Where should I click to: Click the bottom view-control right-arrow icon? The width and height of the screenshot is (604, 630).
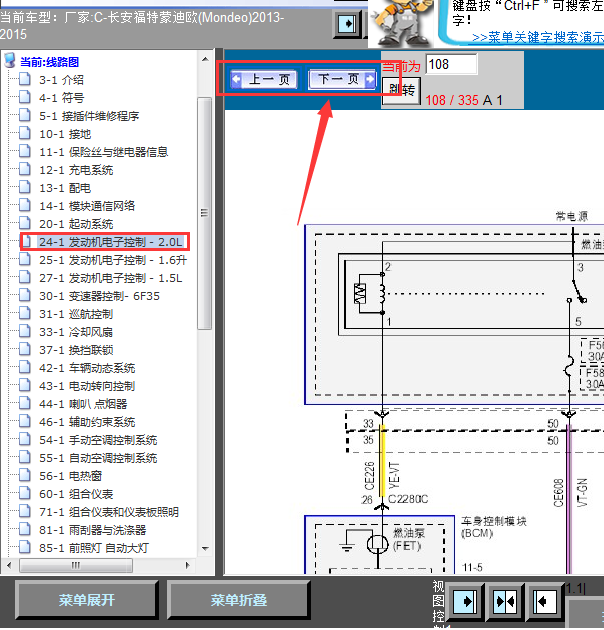465,601
